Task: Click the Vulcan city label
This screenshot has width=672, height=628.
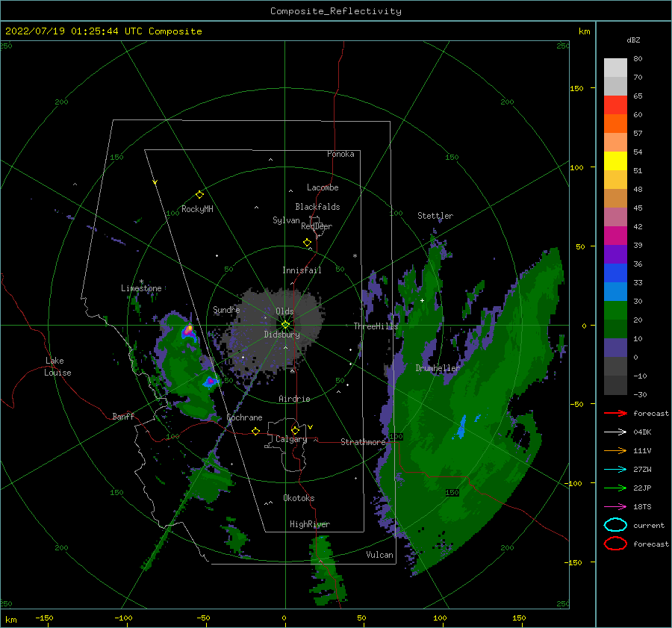Action: pos(380,555)
